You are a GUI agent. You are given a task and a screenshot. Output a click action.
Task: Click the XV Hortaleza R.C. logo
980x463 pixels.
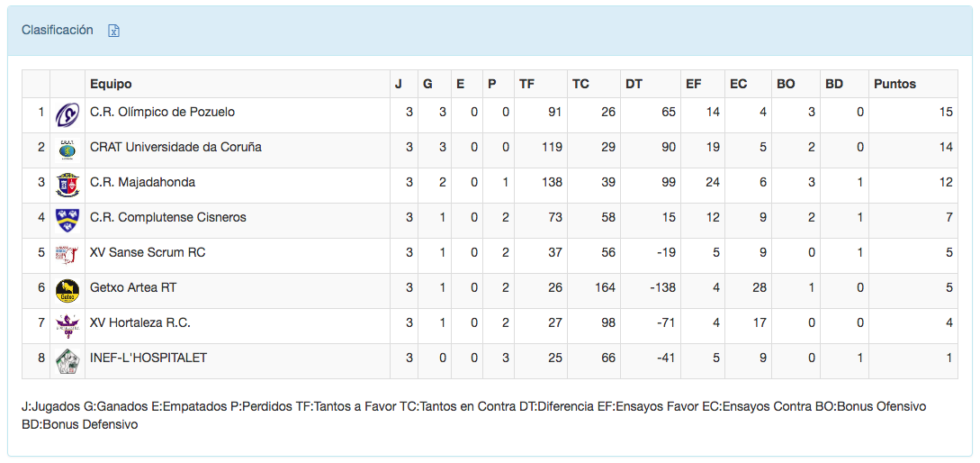[x=67, y=324]
